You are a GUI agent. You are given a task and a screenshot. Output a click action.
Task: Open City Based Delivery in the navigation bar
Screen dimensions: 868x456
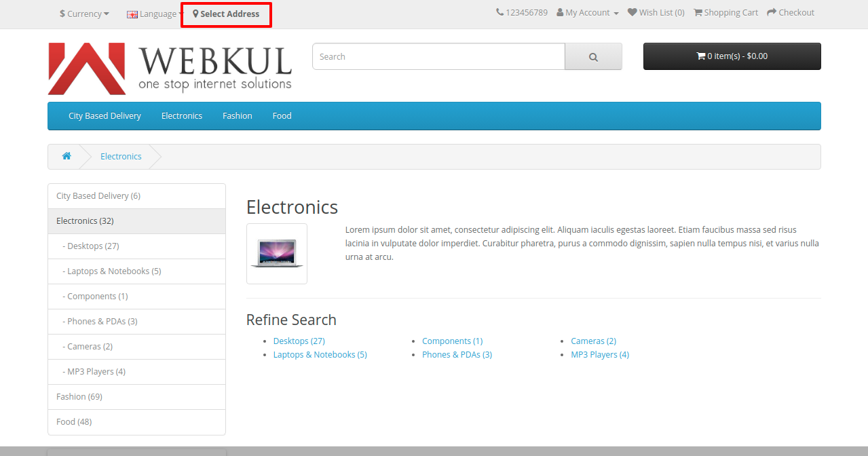pos(105,116)
